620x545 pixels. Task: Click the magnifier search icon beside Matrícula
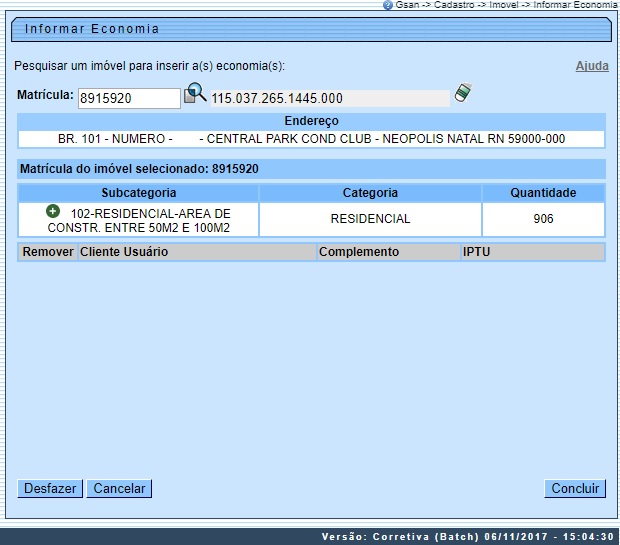[195, 94]
